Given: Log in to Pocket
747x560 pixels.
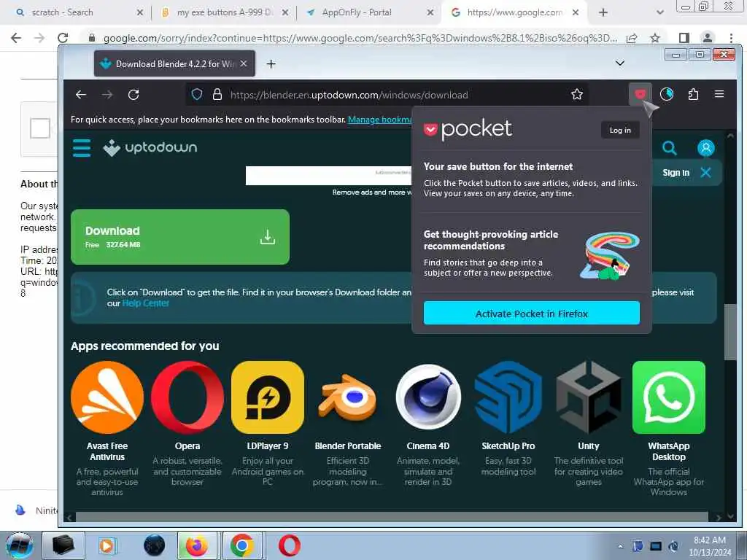Looking at the screenshot, I should point(620,130).
